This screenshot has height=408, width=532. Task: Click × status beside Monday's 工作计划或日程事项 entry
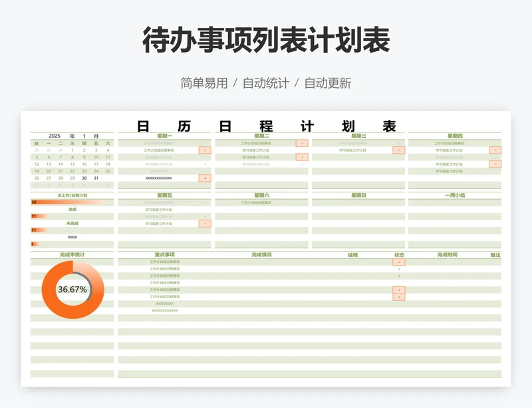pos(205,150)
